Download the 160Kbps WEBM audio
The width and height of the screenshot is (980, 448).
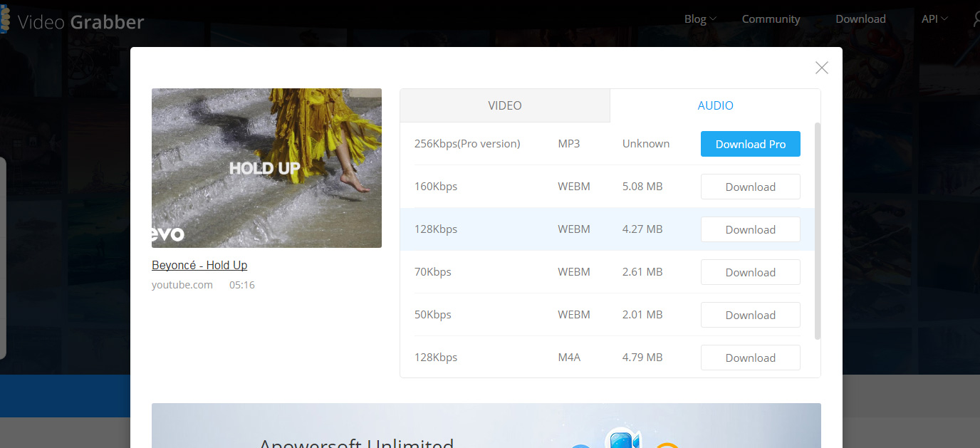pyautogui.click(x=750, y=186)
